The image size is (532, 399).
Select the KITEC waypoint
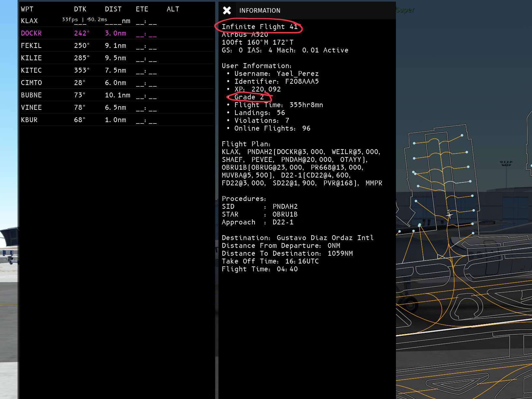[x=117, y=70]
